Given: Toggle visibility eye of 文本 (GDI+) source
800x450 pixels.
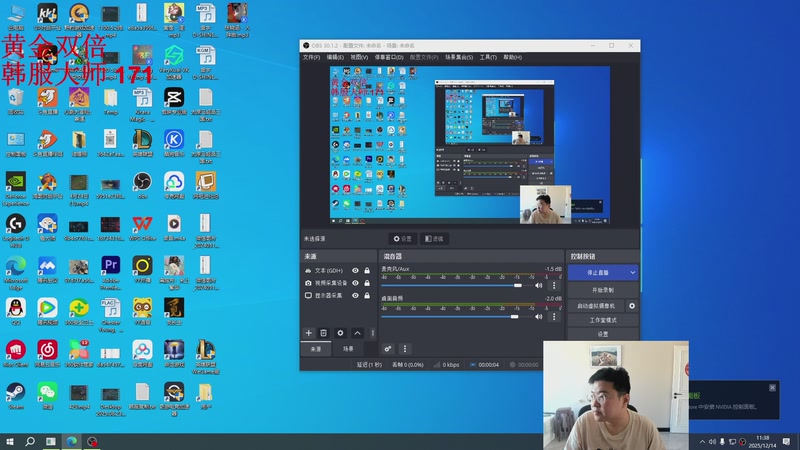Looking at the screenshot, I should tap(355, 270).
